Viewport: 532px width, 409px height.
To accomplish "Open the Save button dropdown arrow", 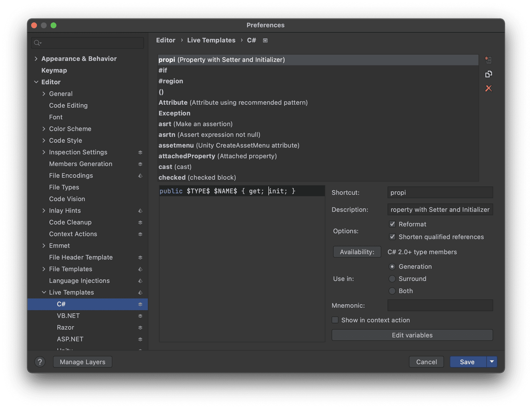I will pos(492,362).
